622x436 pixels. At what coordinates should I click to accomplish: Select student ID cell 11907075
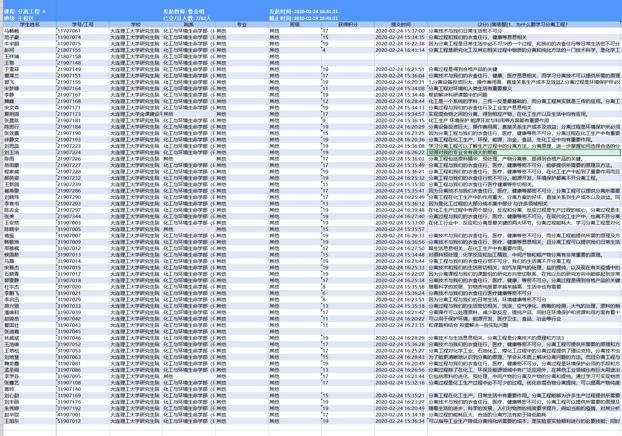(x=83, y=44)
